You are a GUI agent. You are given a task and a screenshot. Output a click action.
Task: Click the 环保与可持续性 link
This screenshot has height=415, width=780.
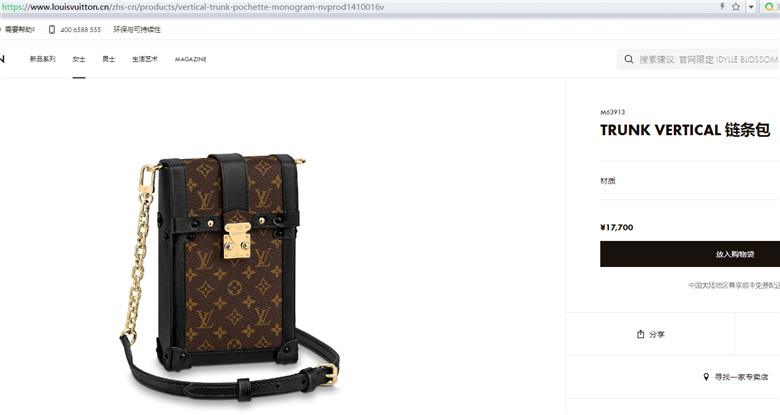(137, 29)
